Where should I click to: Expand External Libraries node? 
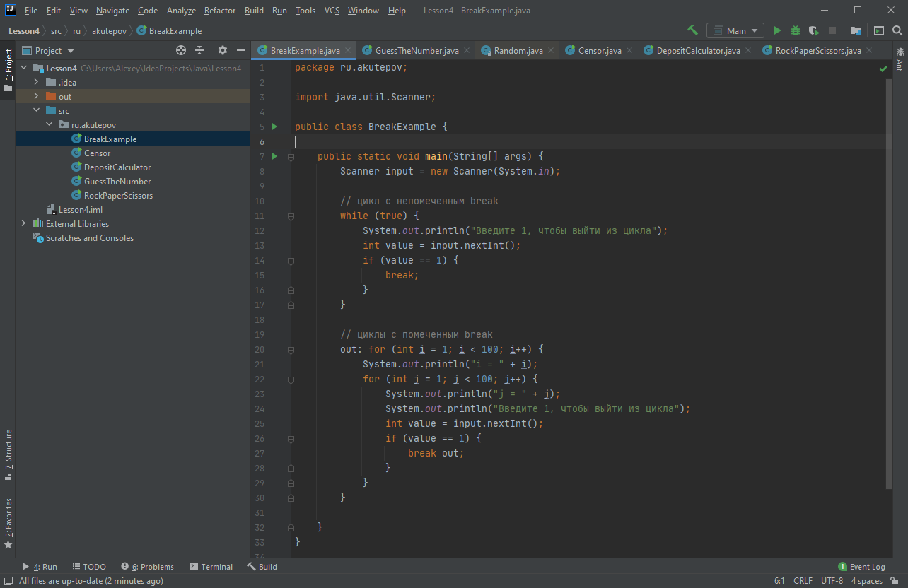point(23,223)
